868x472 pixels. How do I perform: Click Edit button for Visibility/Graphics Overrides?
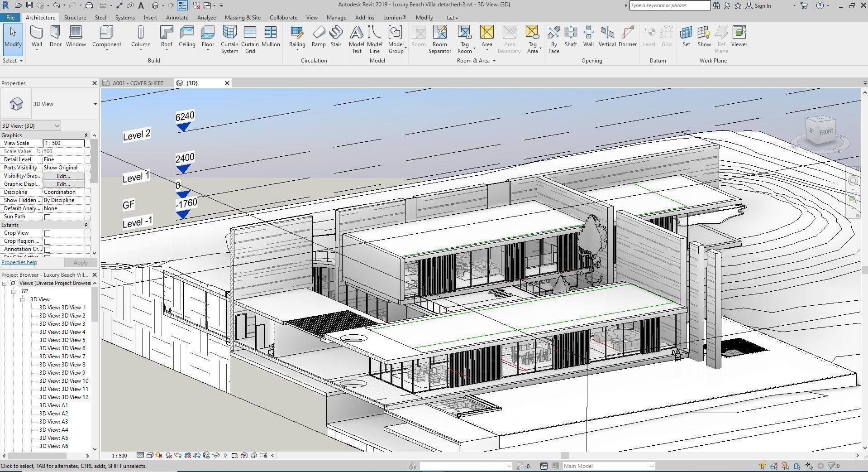(63, 176)
